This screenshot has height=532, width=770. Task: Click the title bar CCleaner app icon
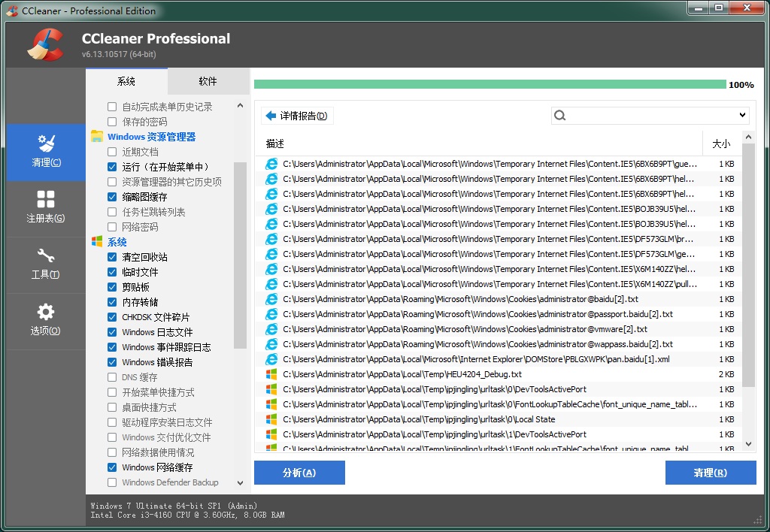[x=12, y=11]
